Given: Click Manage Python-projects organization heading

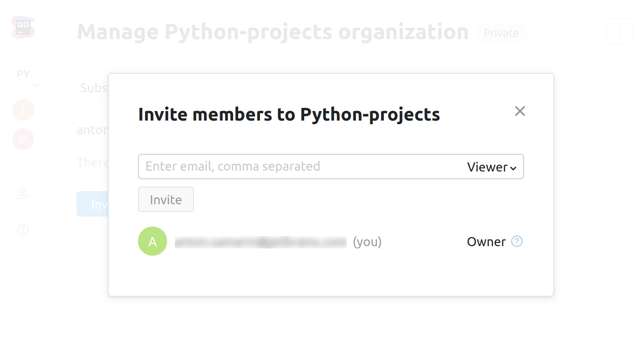Looking at the screenshot, I should point(273,32).
